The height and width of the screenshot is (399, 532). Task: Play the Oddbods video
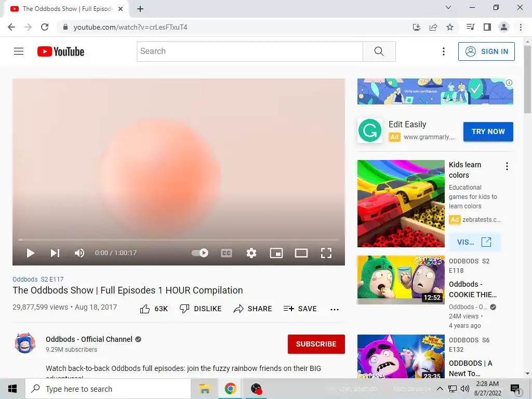click(x=31, y=253)
